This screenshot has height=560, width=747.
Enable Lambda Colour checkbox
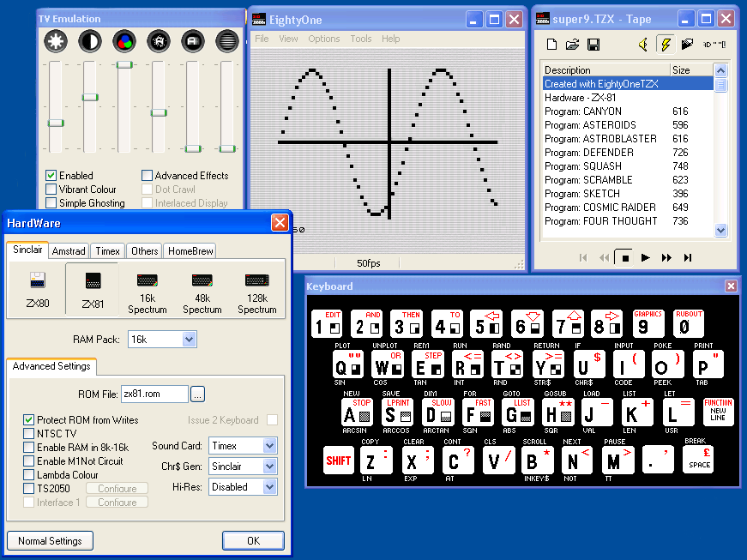(28, 475)
